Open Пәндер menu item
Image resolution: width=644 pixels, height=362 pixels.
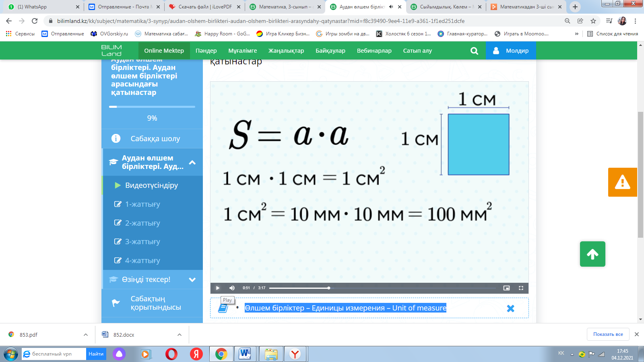206,51
